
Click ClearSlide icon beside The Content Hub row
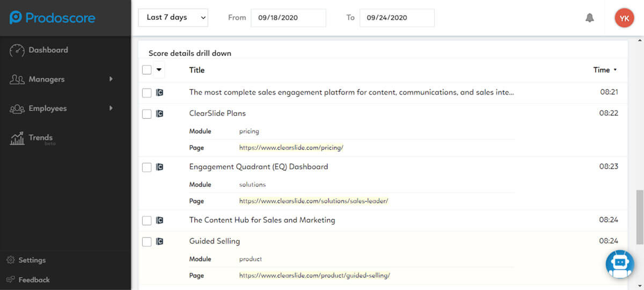click(159, 220)
